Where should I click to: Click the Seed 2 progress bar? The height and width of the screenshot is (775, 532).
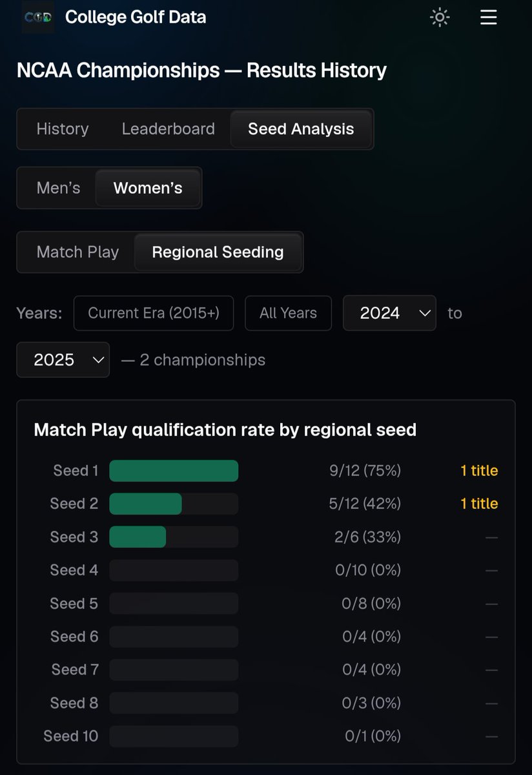[174, 504]
